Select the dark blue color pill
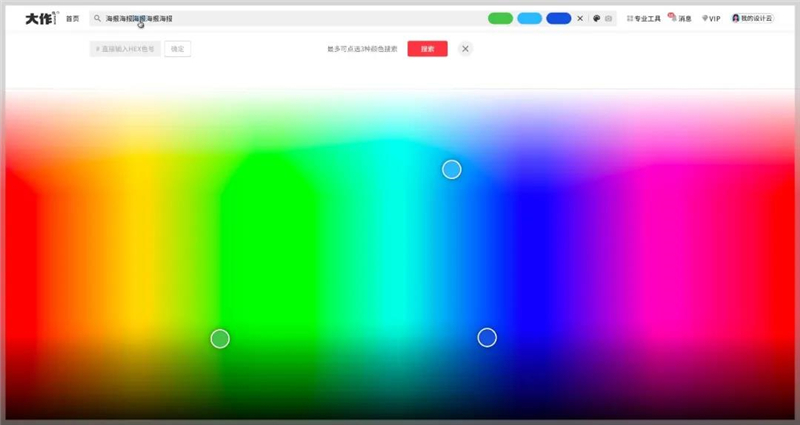Image resolution: width=800 pixels, height=425 pixels. (x=559, y=18)
